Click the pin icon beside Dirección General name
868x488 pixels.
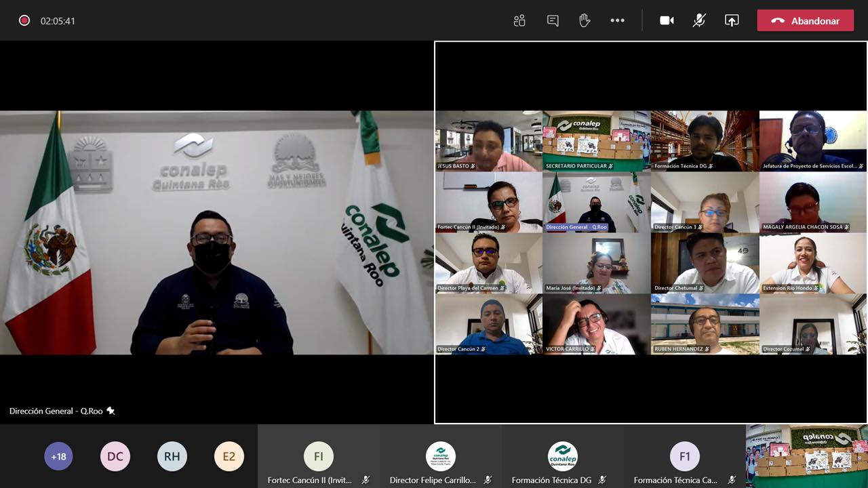point(111,411)
